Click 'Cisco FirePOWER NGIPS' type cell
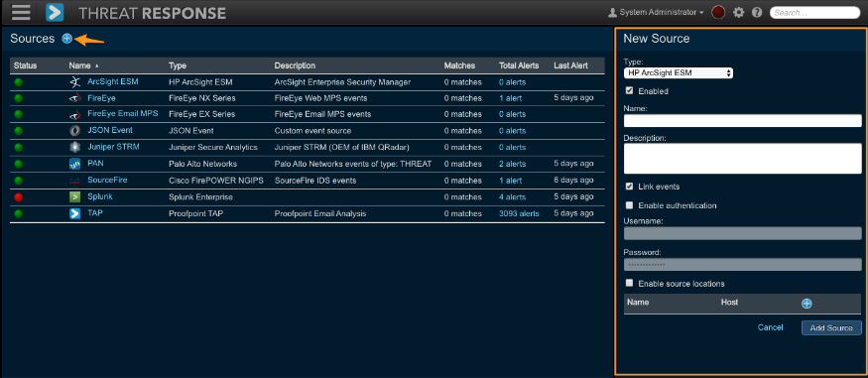 (x=216, y=181)
